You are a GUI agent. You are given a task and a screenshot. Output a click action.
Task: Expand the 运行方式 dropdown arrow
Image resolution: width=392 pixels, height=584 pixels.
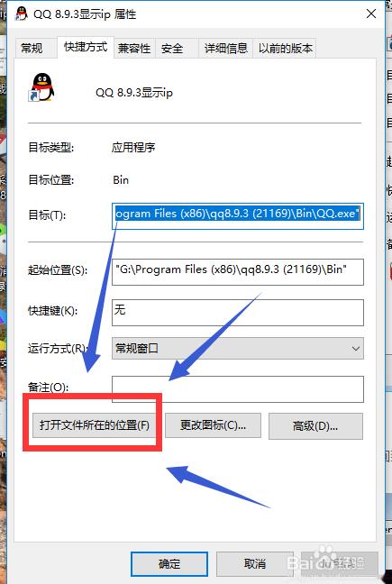click(x=356, y=349)
